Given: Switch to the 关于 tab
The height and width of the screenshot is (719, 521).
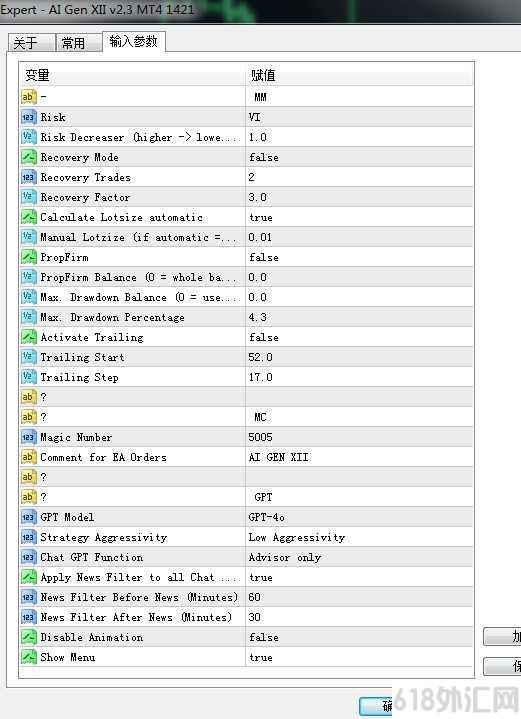Looking at the screenshot, I should click(31, 43).
